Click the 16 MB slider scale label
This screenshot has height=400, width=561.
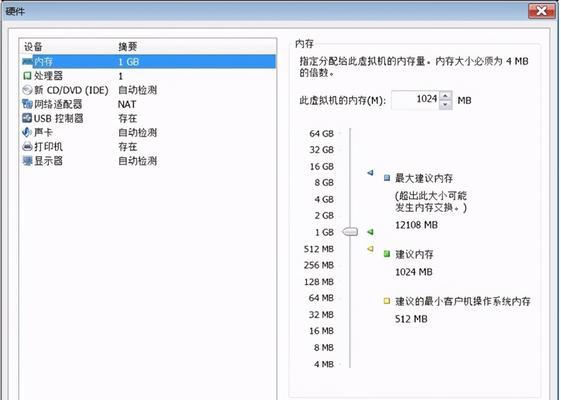[321, 331]
